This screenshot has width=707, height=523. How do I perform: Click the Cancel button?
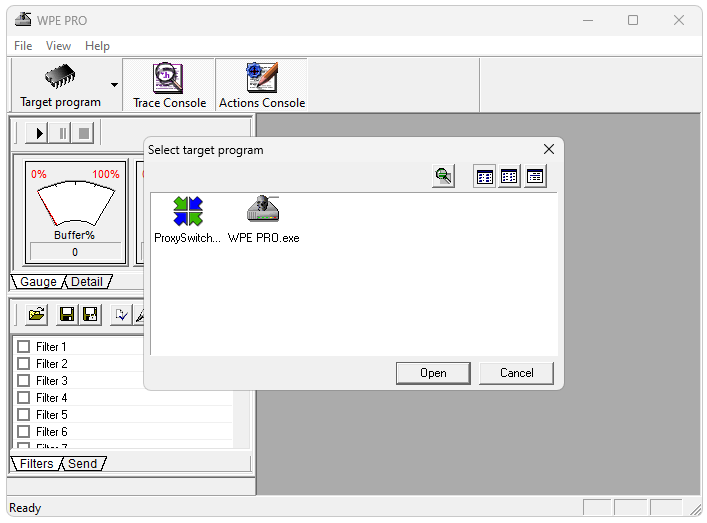click(516, 373)
